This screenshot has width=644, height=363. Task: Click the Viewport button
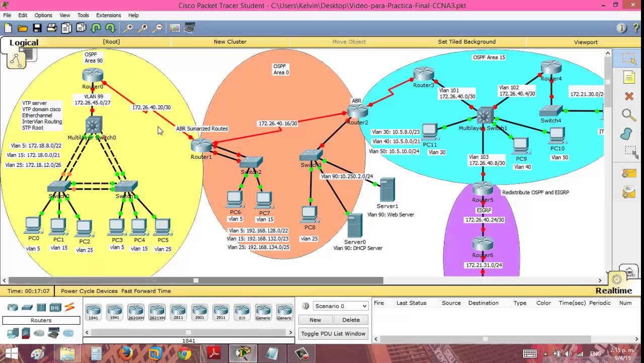click(586, 42)
